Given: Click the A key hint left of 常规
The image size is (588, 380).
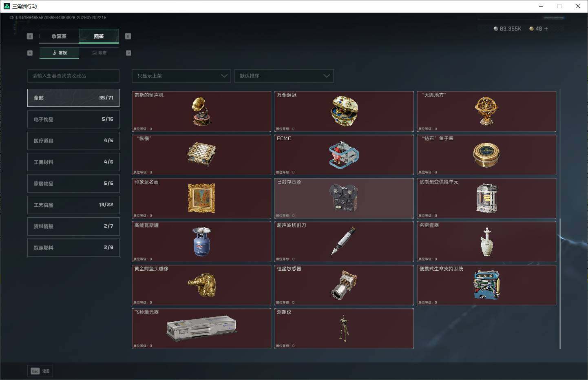Looking at the screenshot, I should pyautogui.click(x=30, y=53).
